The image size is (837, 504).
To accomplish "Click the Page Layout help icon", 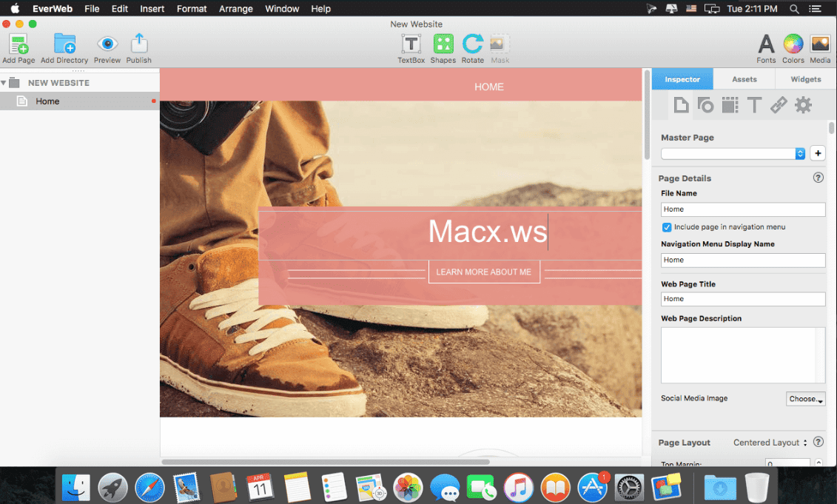I will [x=818, y=442].
